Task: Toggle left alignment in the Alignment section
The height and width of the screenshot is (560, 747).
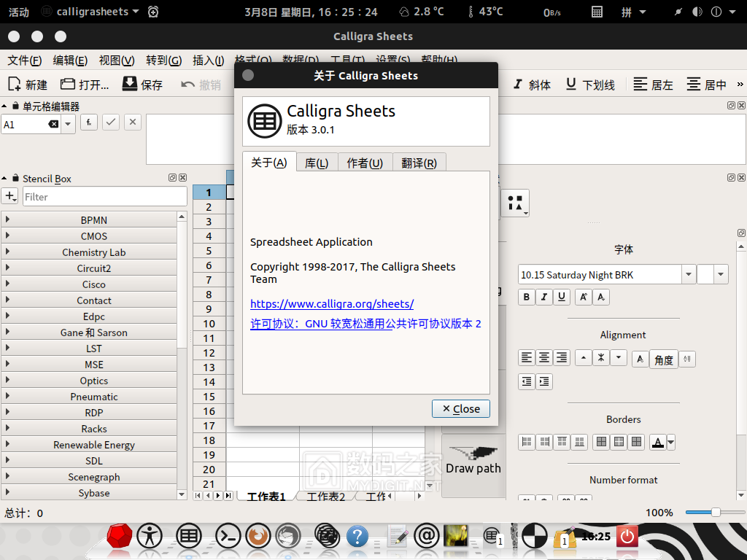Action: pos(527,357)
